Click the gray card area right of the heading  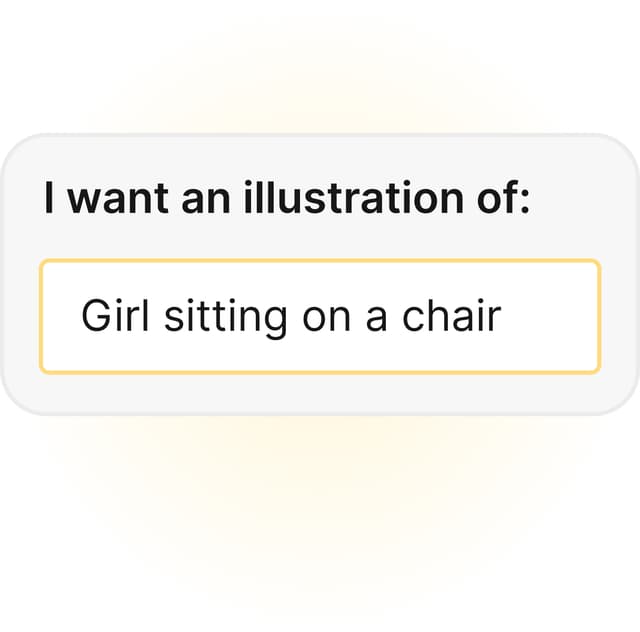[x=585, y=198]
